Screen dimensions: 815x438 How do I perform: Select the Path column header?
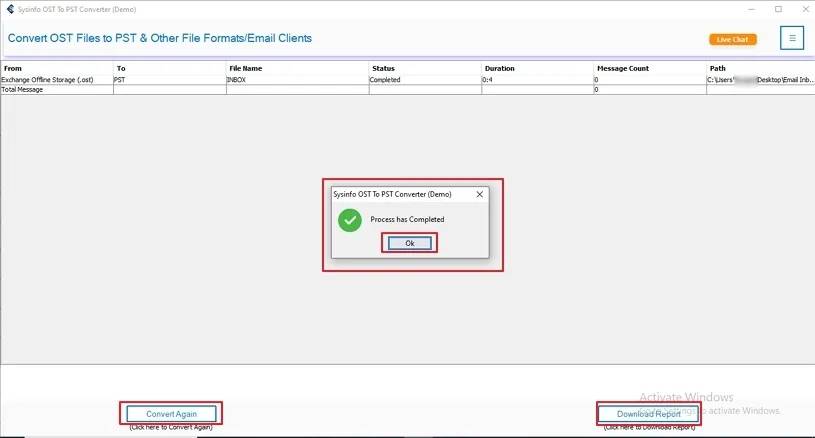click(760, 68)
